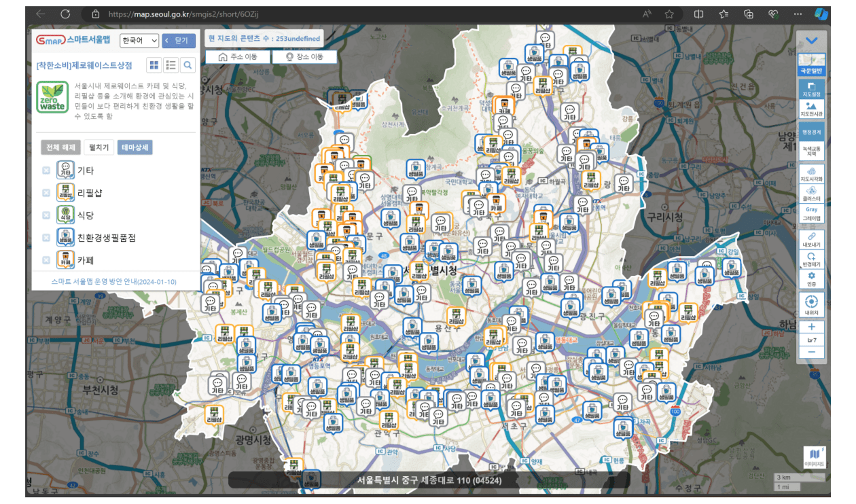Screen dimensions: 856x504
Task: Click the 친환경생필품점 legend icon
Action: pyautogui.click(x=66, y=237)
